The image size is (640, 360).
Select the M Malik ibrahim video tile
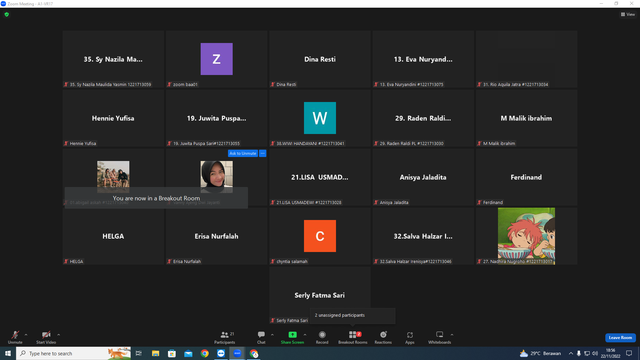(526, 118)
